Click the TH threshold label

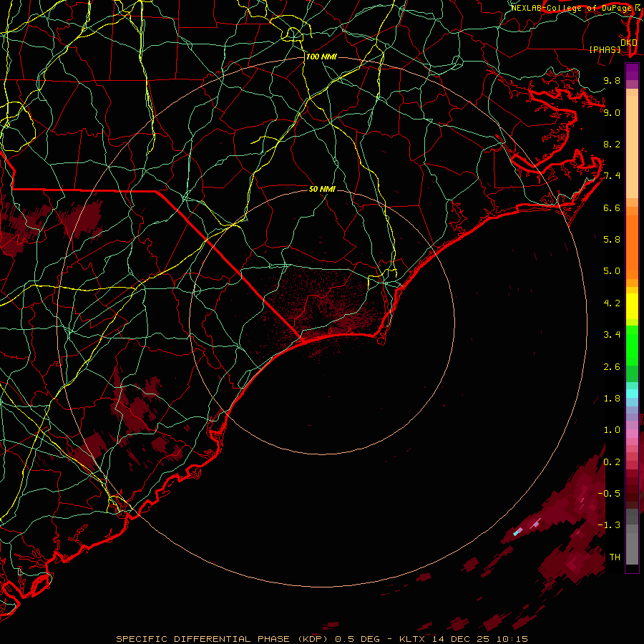[615, 557]
